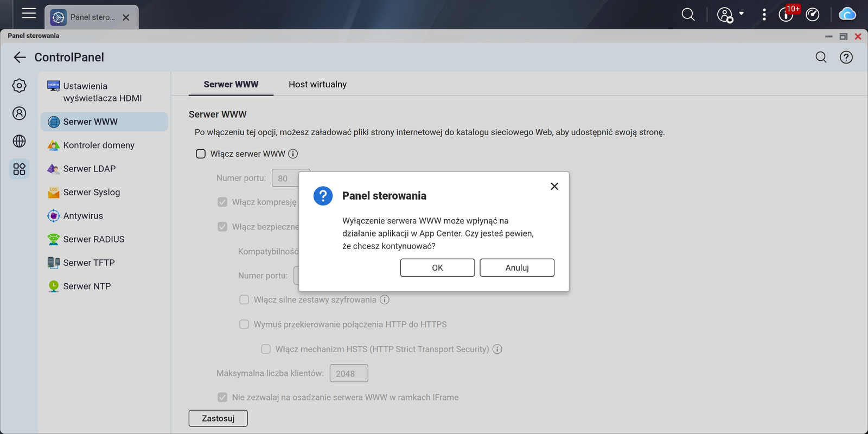Open the applications grid sidebar icon

(x=19, y=169)
